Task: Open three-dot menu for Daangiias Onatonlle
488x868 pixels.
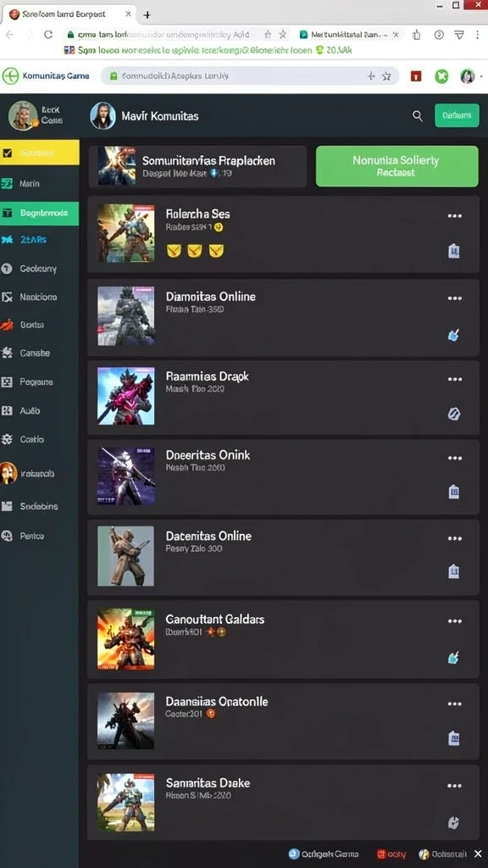Action: (x=455, y=704)
